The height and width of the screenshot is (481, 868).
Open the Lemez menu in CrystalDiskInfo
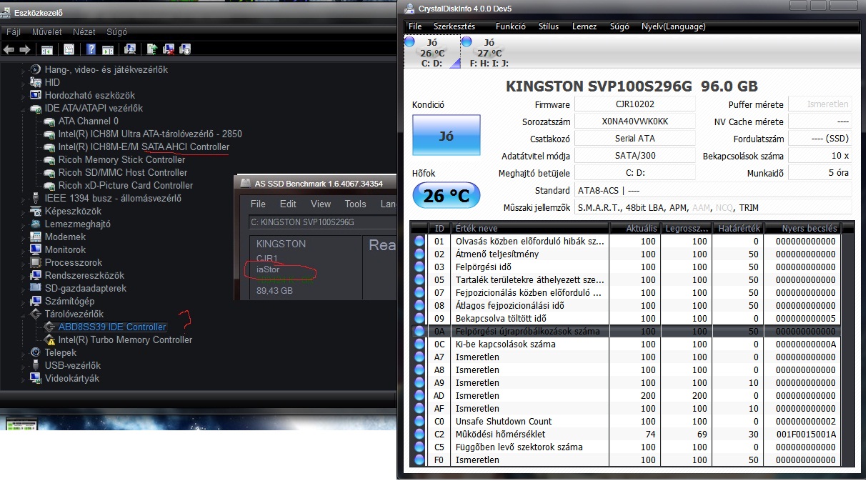tap(584, 26)
